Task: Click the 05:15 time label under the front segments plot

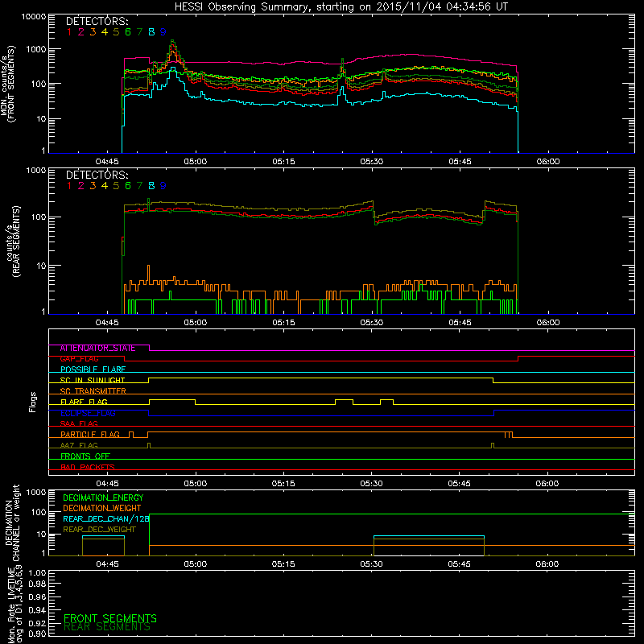Action: click(283, 162)
